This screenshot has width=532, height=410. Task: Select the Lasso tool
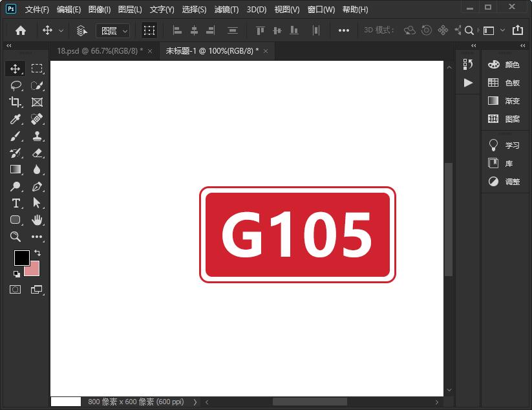pos(16,85)
